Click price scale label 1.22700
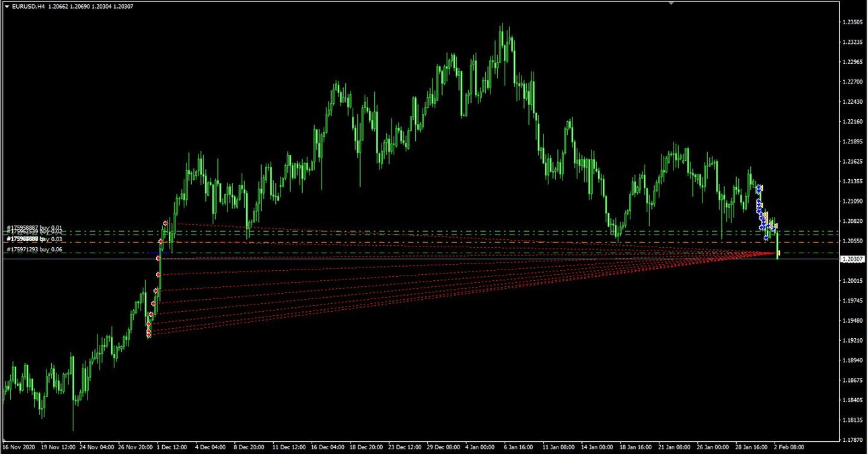868x454 pixels. tap(853, 82)
